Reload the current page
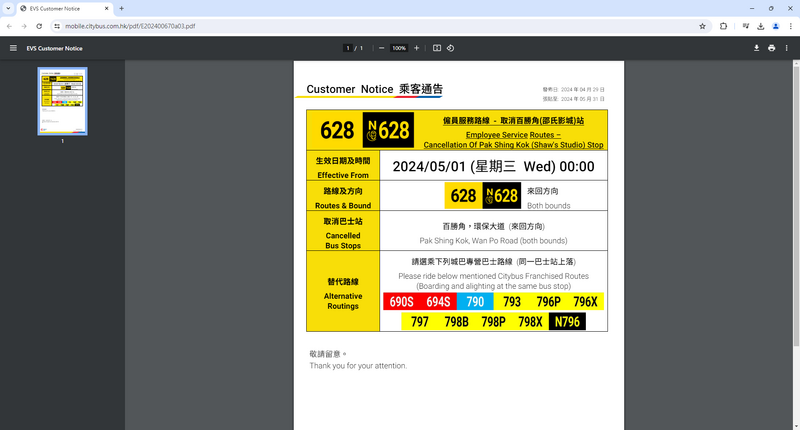Screen dimensions: 800x430 pyautogui.click(x=39, y=26)
